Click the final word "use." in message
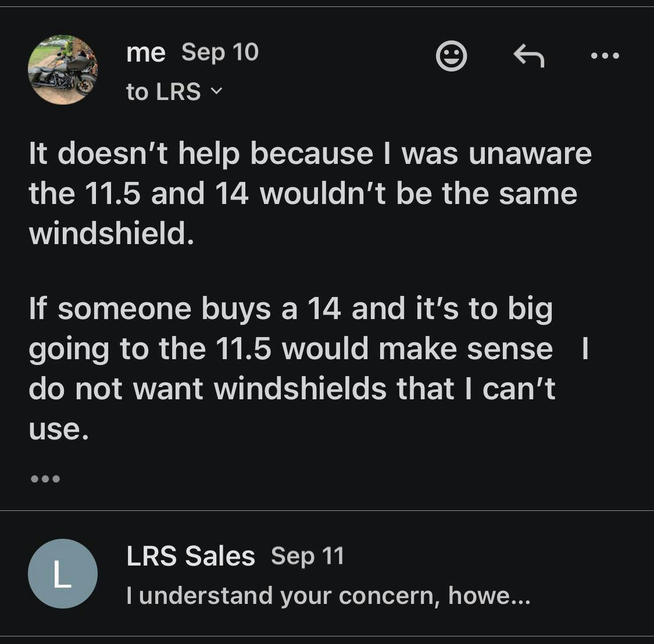This screenshot has width=654, height=644. pos(59,429)
